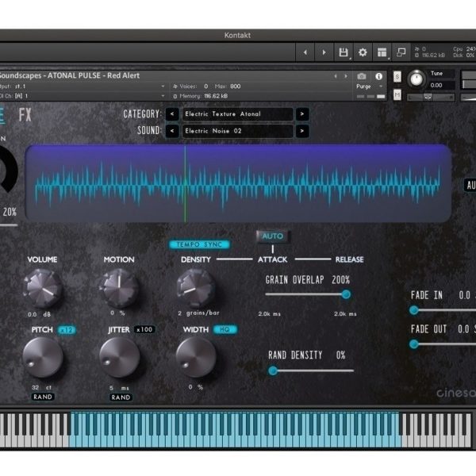This screenshot has height=476, width=476.
Task: Select the DENSITY tab label
Action: (x=196, y=259)
